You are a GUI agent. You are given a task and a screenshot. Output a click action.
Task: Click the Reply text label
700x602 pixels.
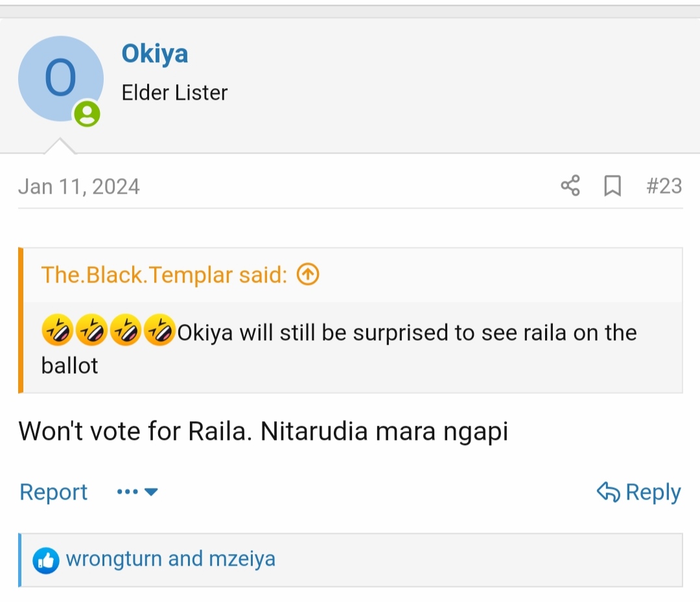click(653, 492)
